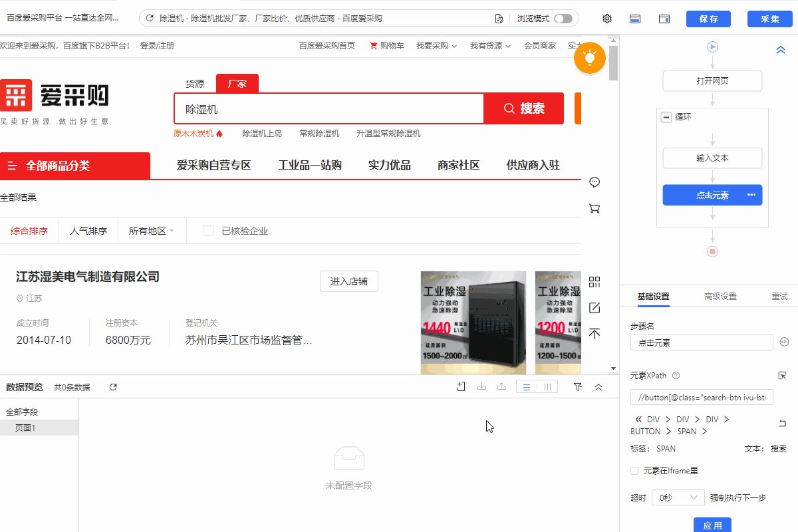Click the return icon beside XPath breadcrumb
Viewport: 798px width, 532px height.
(x=783, y=424)
